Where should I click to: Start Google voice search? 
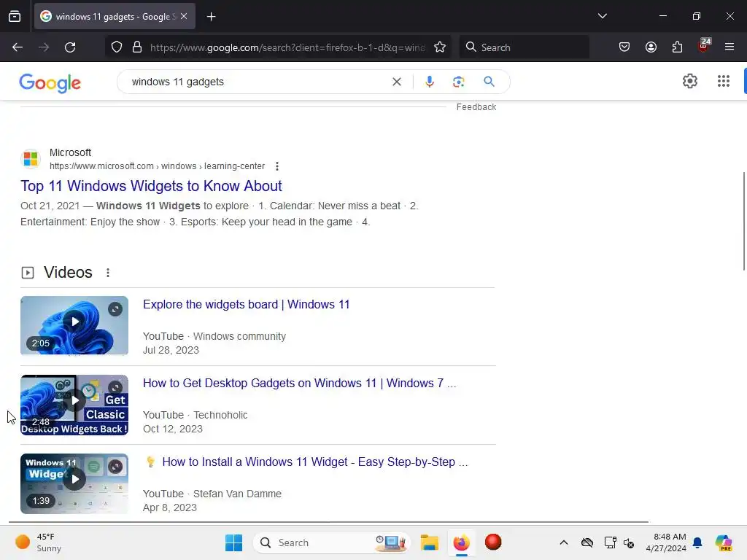click(429, 82)
